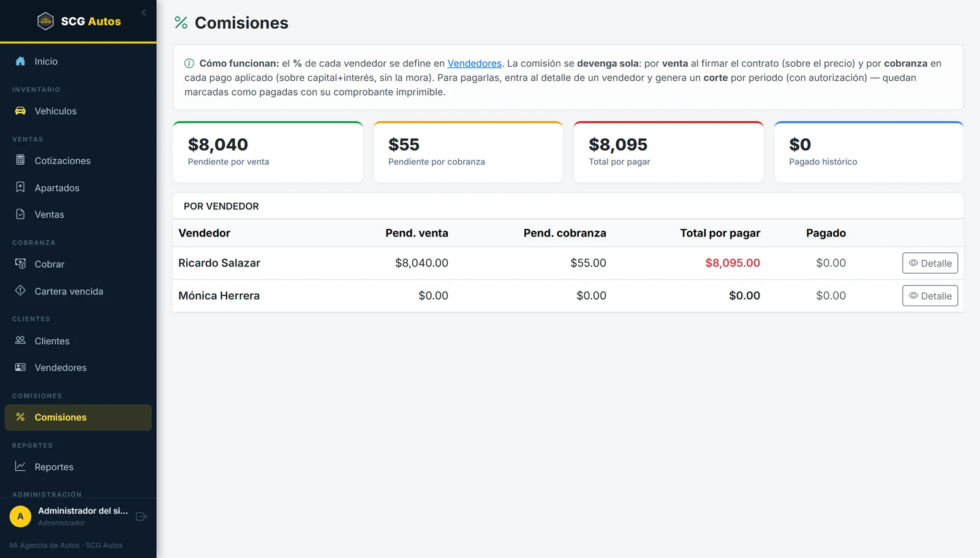The width and height of the screenshot is (980, 558).
Task: Click the info icon before Cómo funcionan
Action: coord(189,63)
